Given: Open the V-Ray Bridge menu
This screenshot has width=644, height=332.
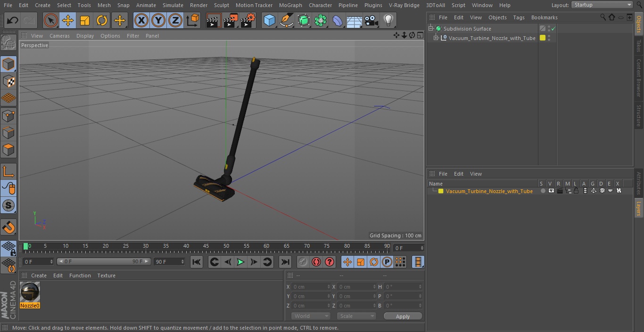Looking at the screenshot, I should 404,5.
